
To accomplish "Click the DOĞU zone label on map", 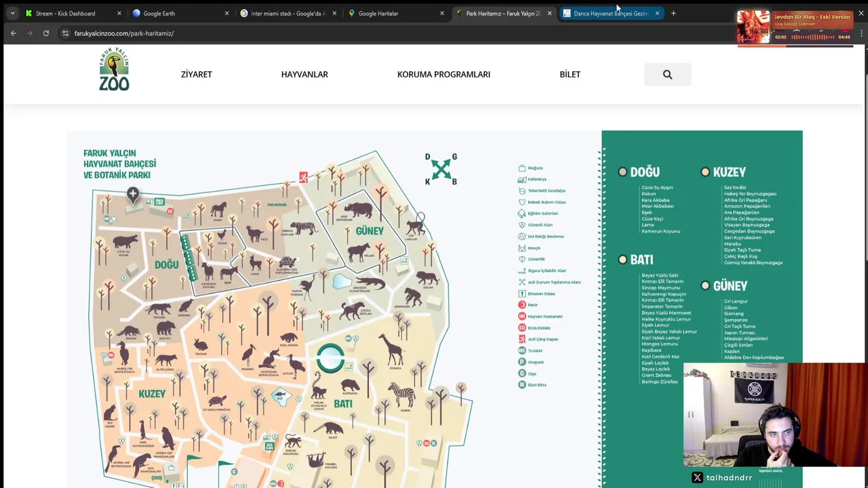I will coord(166,264).
